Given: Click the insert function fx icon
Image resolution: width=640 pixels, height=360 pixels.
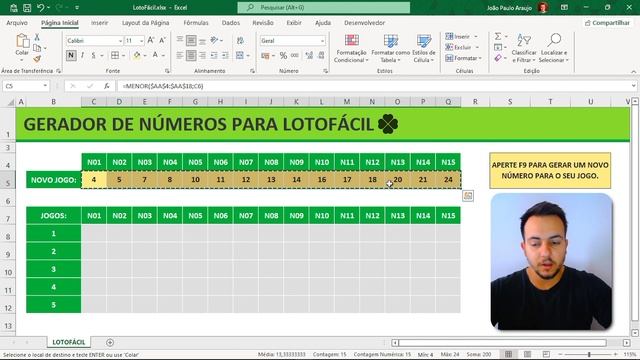Looking at the screenshot, I should (x=107, y=86).
